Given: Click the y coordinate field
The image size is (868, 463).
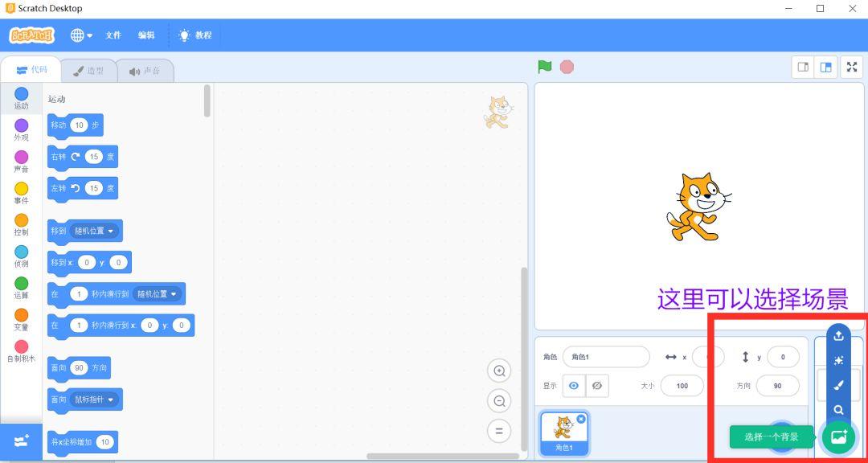Looking at the screenshot, I should [x=783, y=357].
